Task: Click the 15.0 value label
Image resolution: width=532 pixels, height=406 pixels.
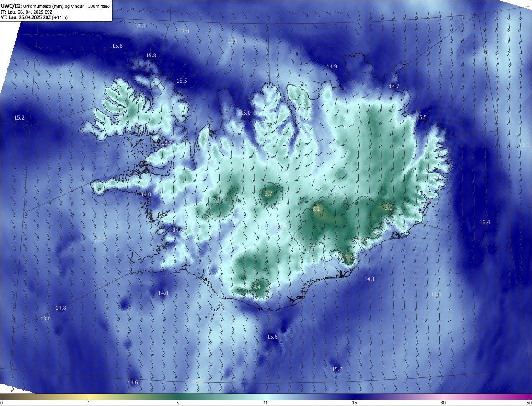Action: [246, 113]
